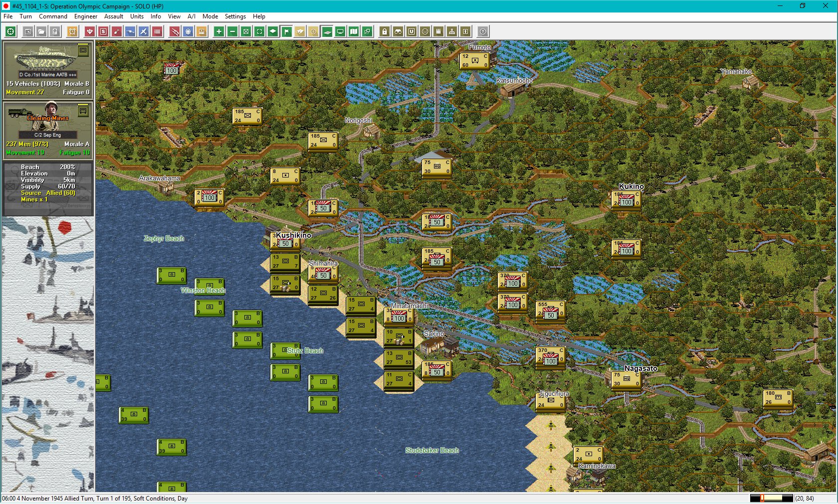
Task: Open the View menu
Action: click(x=174, y=16)
